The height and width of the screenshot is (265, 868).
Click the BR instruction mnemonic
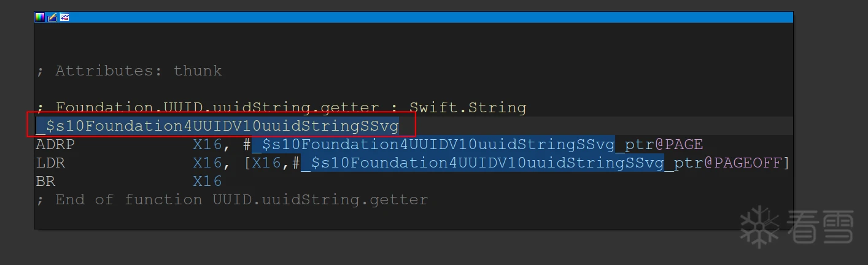click(x=45, y=182)
